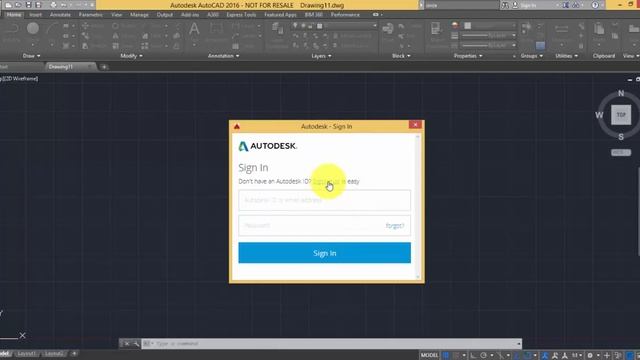
Task: Open the Annotate ribbon tab
Action: [60, 15]
